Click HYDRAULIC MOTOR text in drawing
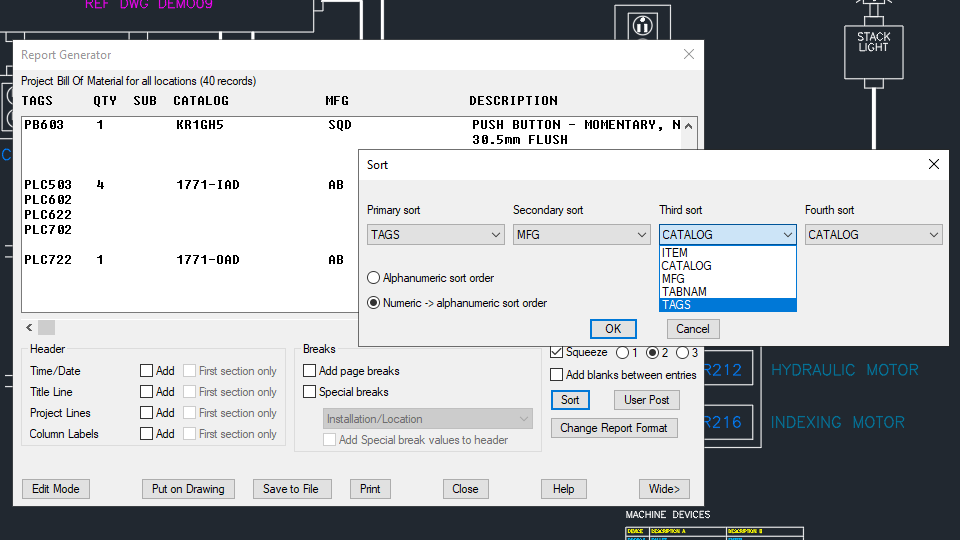 (x=844, y=370)
